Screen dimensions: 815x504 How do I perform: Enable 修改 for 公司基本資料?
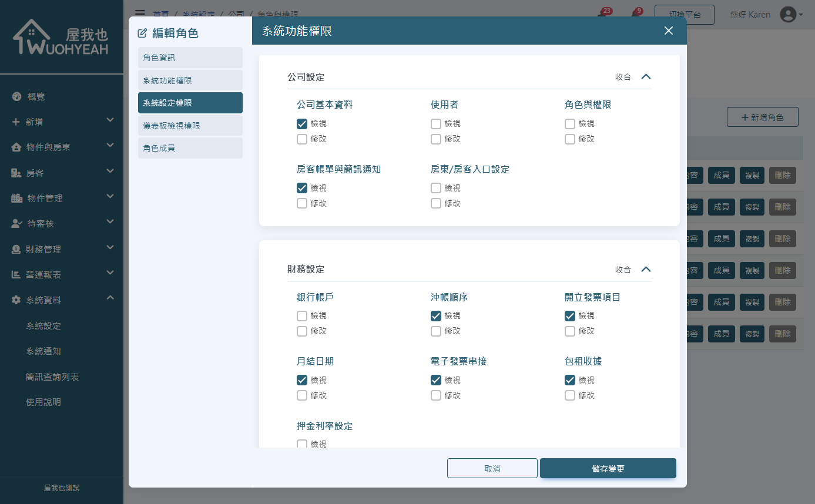302,139
